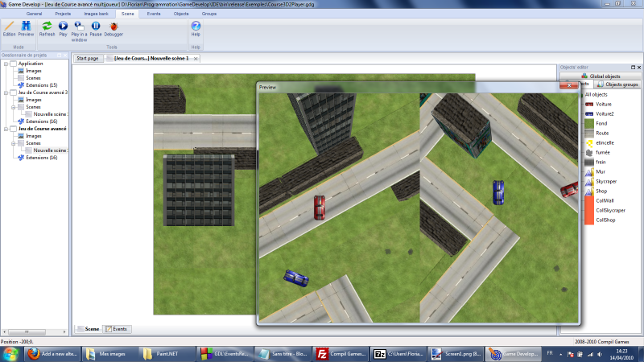Select the Fond object
644x362 pixels.
tap(601, 124)
